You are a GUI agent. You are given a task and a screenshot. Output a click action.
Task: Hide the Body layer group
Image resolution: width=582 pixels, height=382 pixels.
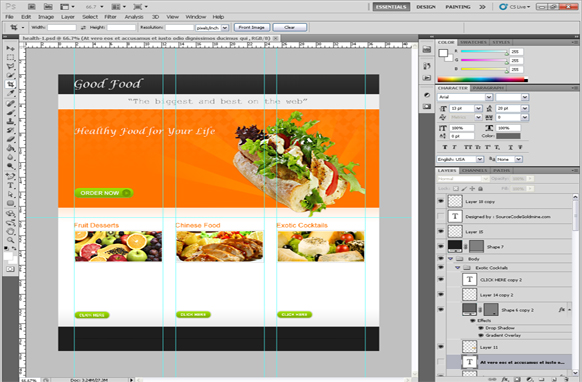[441, 258]
